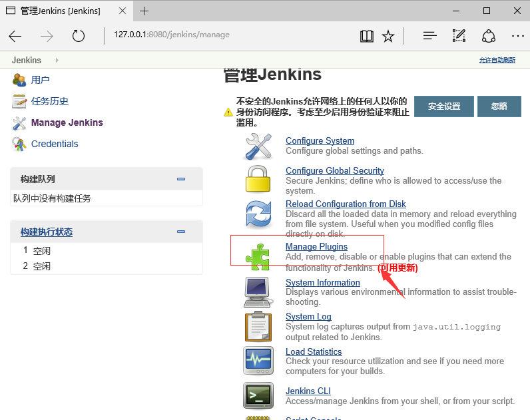Click the Make a Web Note icon
The height and width of the screenshot is (420, 530).
click(x=459, y=35)
